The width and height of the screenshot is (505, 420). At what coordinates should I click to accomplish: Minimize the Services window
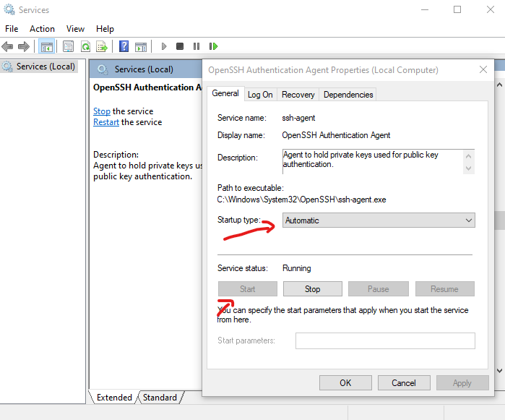coord(425,9)
